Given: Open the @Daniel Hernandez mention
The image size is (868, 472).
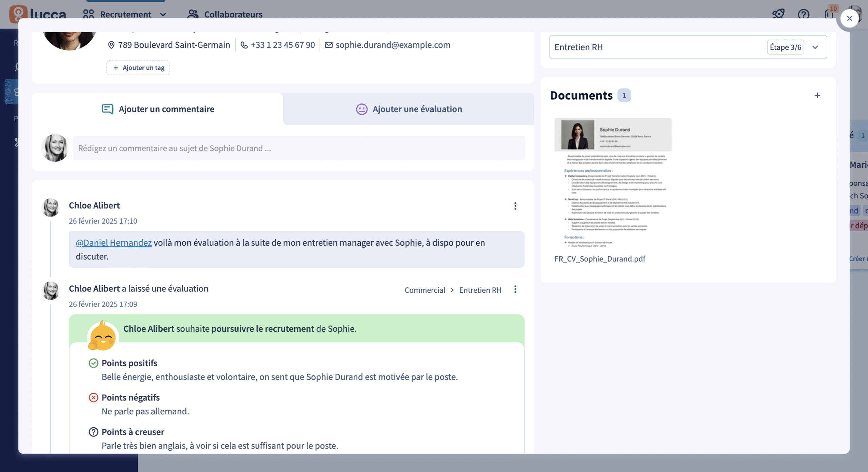Looking at the screenshot, I should point(113,243).
